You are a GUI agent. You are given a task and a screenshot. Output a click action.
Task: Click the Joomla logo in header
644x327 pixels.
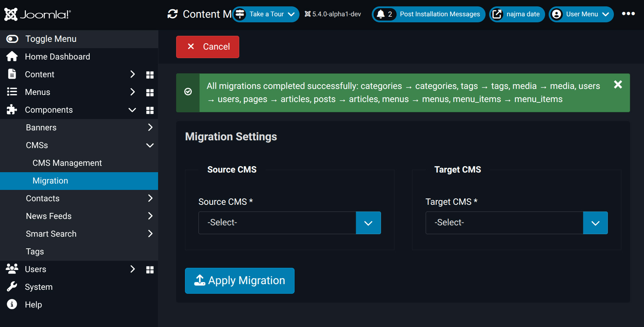[38, 15]
